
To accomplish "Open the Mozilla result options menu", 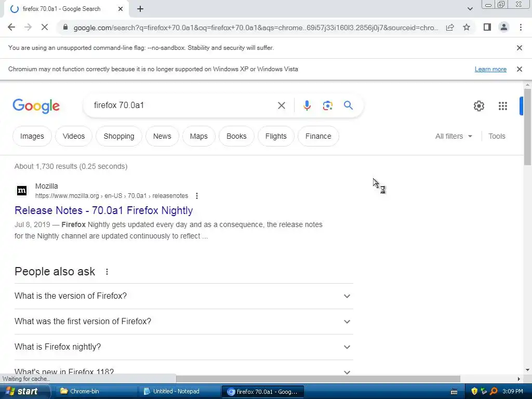I will point(197,196).
